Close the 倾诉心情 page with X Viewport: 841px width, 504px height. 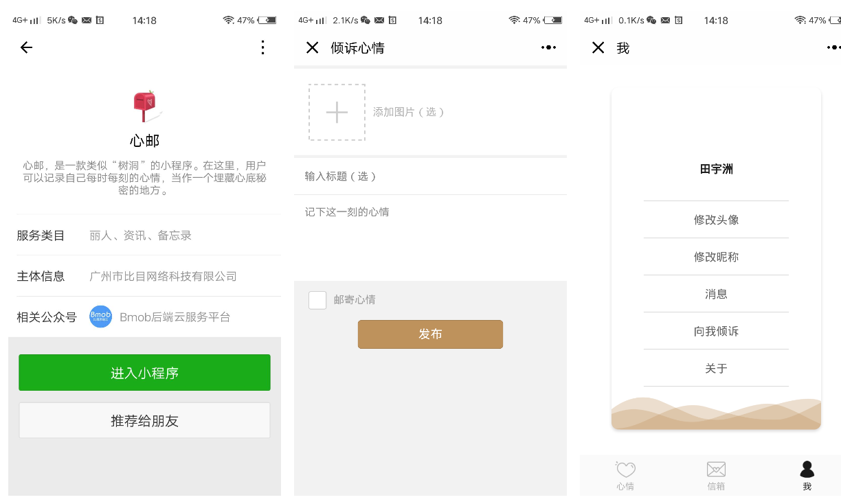point(312,47)
